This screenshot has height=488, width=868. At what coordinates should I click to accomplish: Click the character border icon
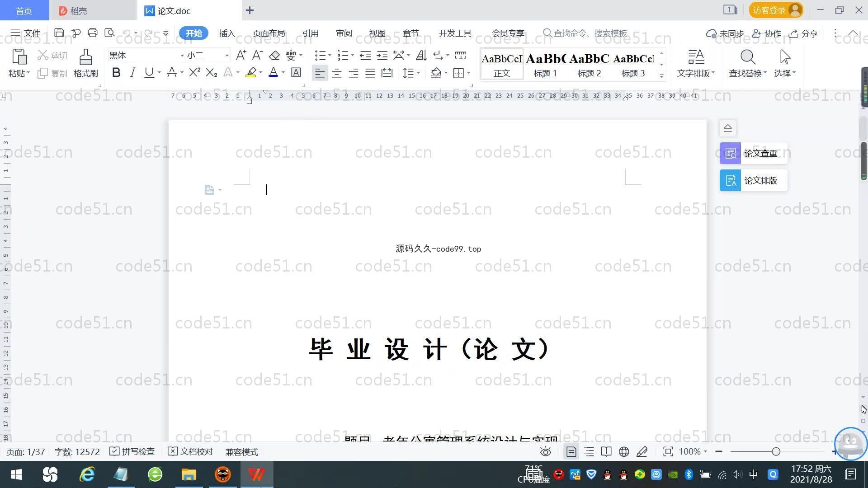pyautogui.click(x=296, y=72)
